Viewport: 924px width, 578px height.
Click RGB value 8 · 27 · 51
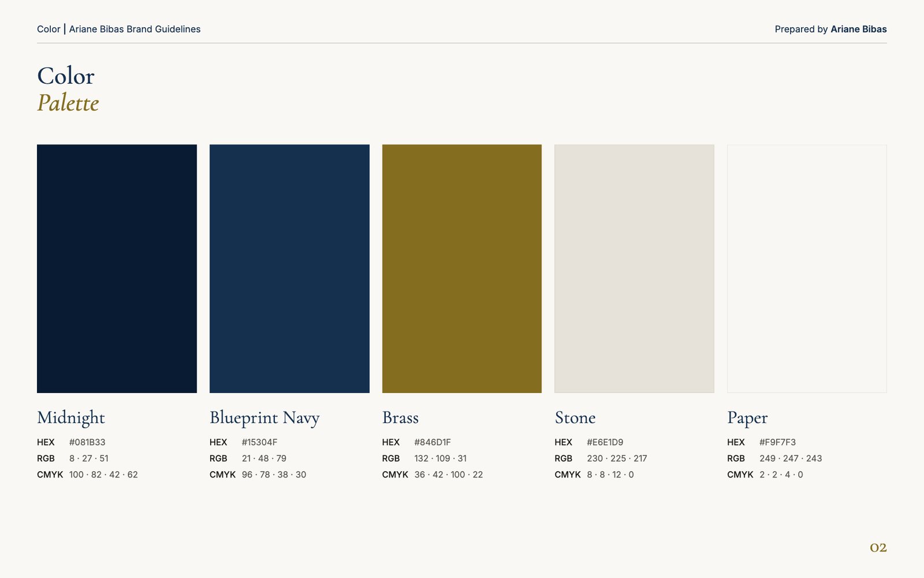coord(89,458)
